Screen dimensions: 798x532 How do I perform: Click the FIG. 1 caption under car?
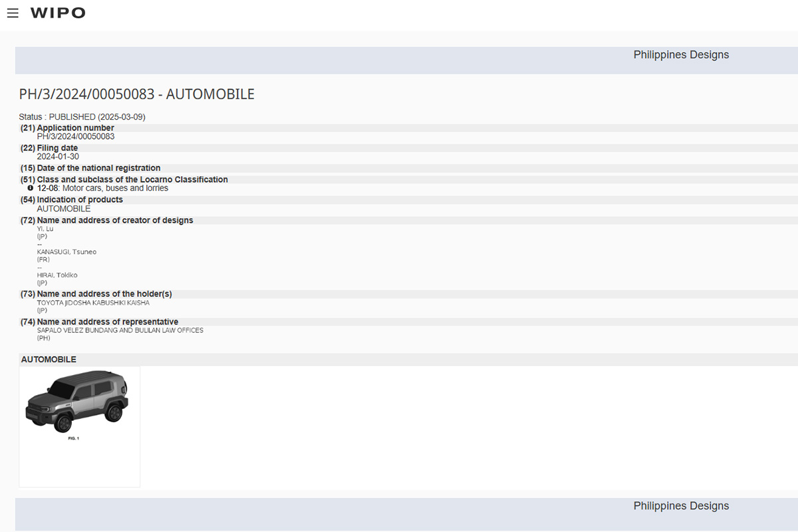pyautogui.click(x=73, y=438)
